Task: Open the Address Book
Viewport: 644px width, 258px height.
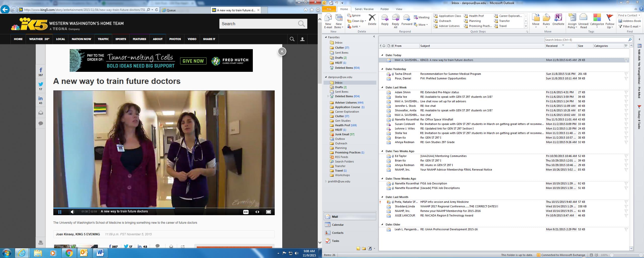Action: click(x=630, y=21)
